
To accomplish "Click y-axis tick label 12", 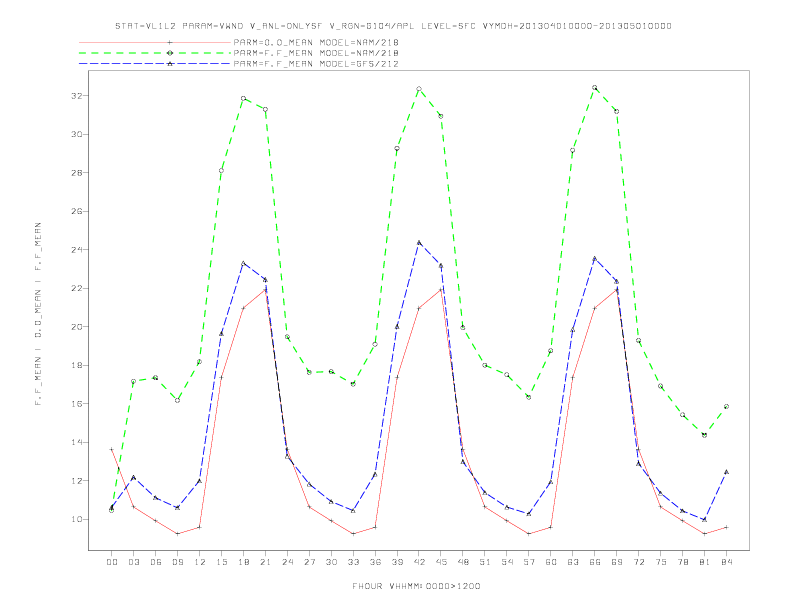I will (x=76, y=481).
